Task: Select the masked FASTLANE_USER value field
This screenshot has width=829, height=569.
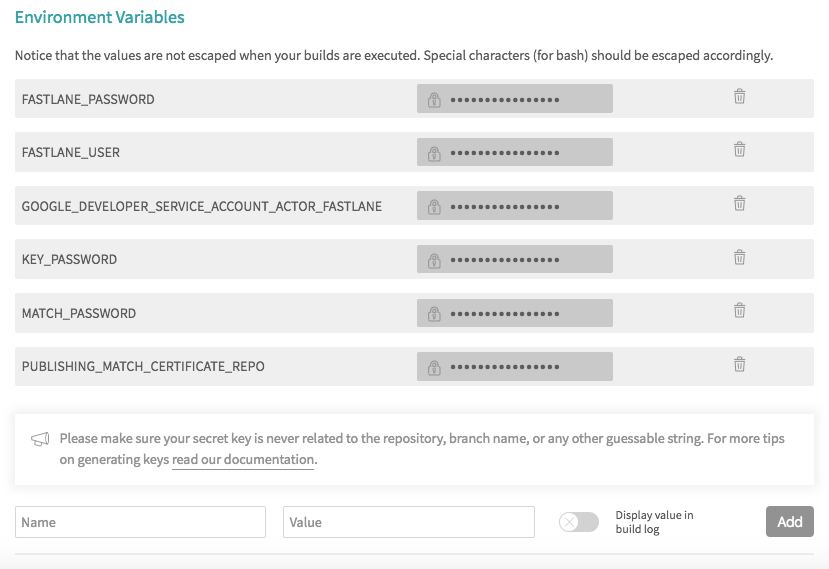Action: [x=514, y=152]
